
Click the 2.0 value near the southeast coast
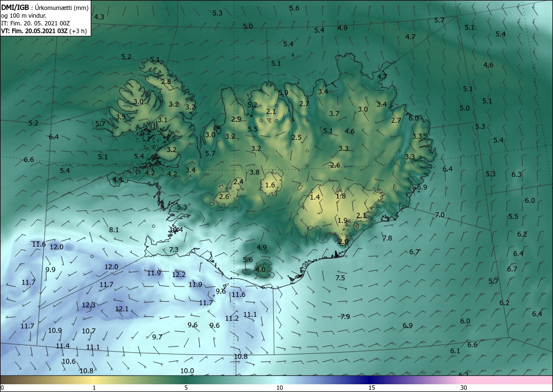[x=343, y=242]
